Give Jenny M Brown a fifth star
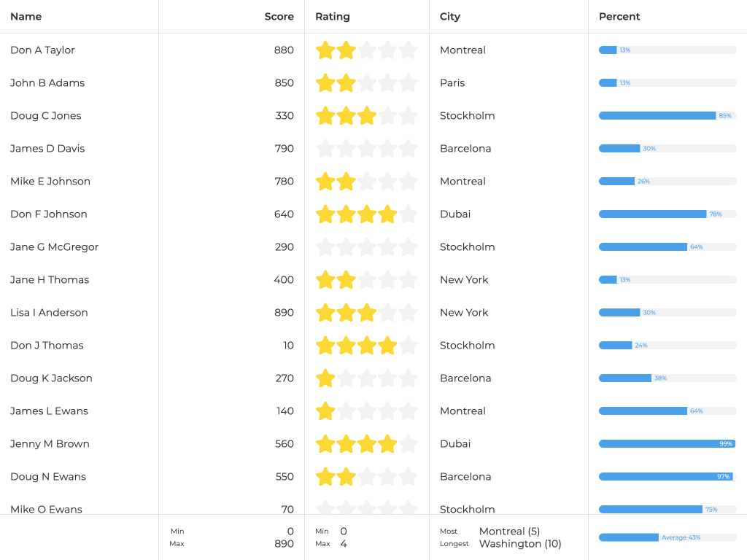 [409, 444]
